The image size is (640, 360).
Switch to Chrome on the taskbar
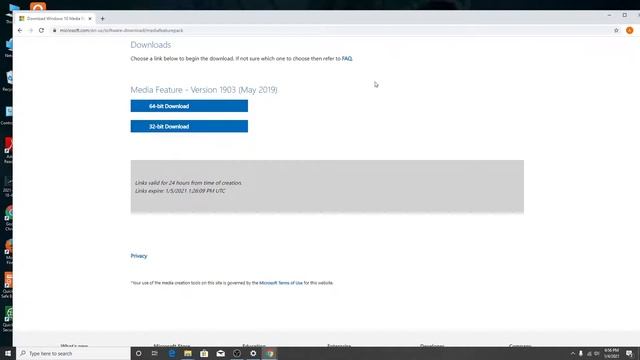(269, 353)
